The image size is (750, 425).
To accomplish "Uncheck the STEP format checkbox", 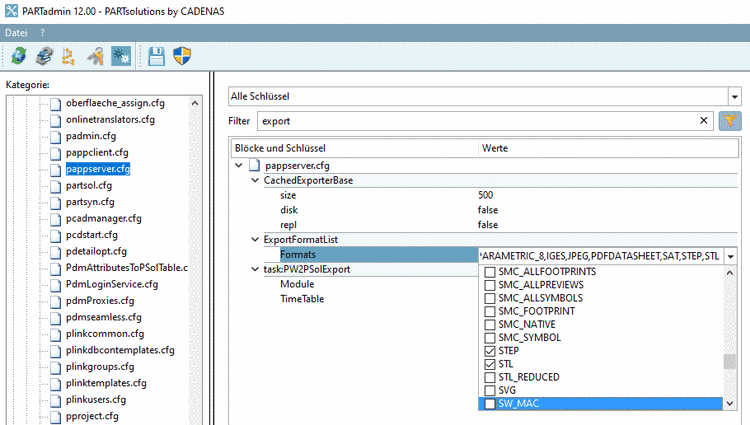I will 489,351.
